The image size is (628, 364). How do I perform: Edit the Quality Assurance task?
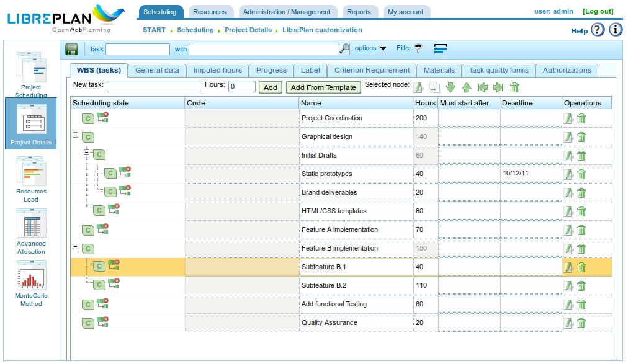[568, 323]
